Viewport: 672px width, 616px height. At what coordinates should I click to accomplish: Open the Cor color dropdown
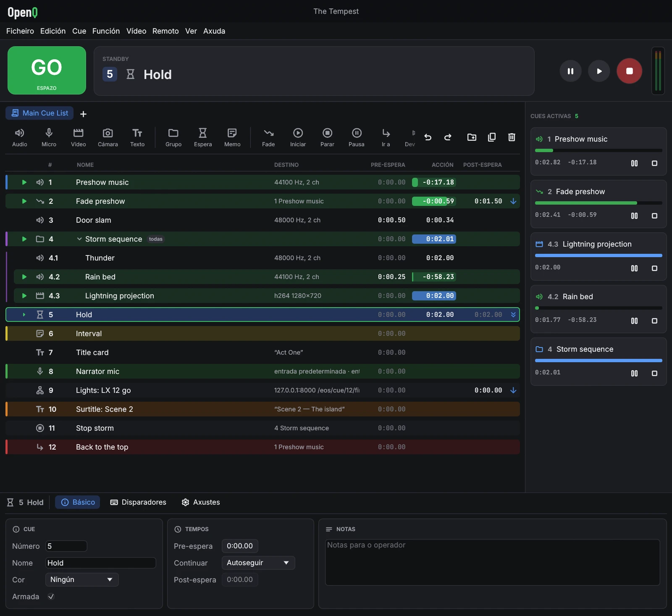pyautogui.click(x=82, y=580)
